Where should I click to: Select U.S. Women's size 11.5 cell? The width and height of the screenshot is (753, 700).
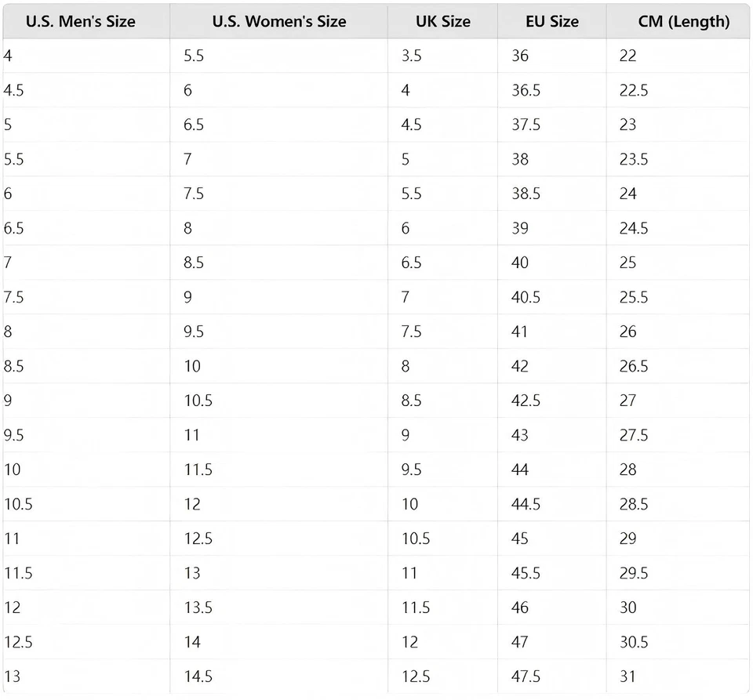[x=198, y=470]
